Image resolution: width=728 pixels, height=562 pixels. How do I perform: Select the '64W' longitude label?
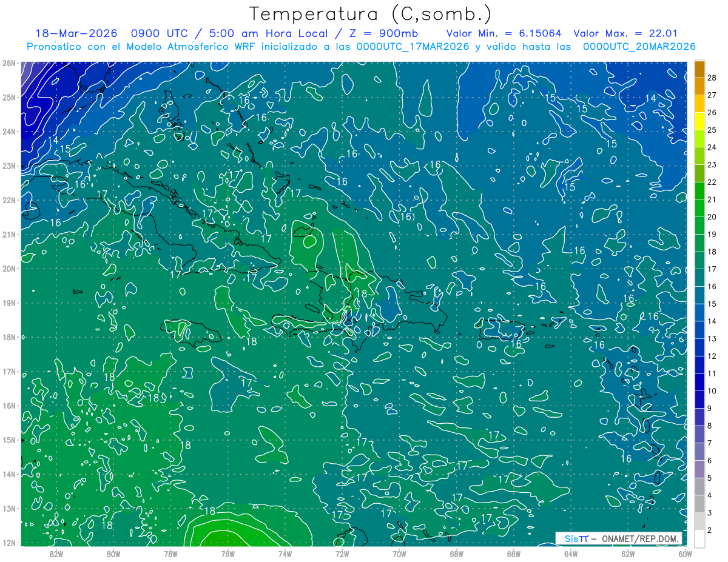click(571, 554)
